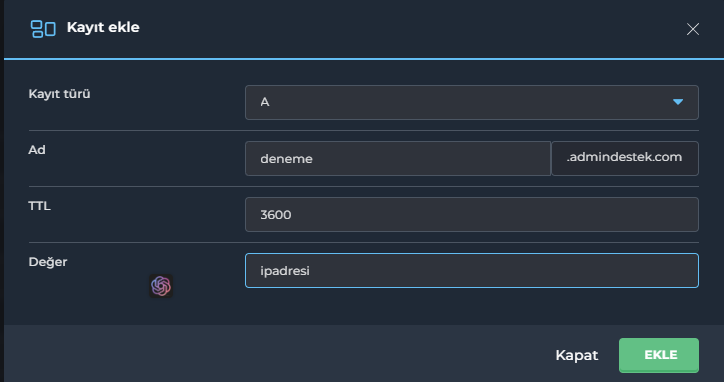Open the Kayıt türü combo box showing A
The width and height of the screenshot is (724, 382).
click(x=471, y=102)
